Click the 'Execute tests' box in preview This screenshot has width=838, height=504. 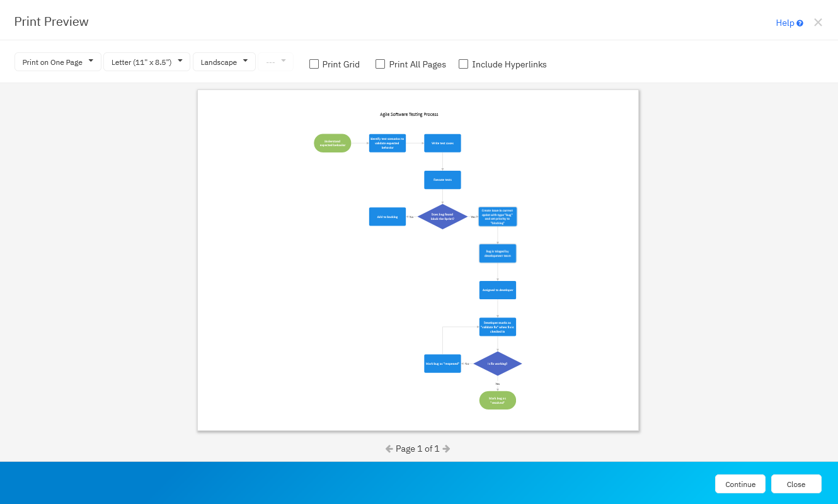[x=442, y=180]
